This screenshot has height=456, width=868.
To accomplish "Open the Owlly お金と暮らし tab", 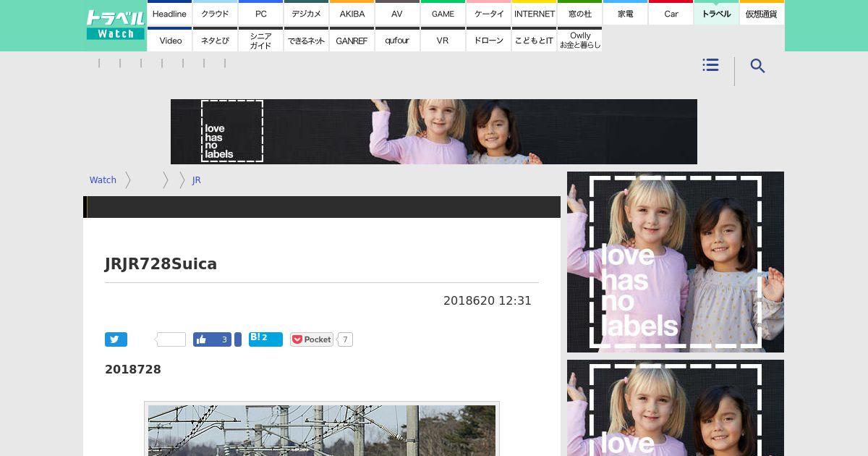I will coord(579,40).
